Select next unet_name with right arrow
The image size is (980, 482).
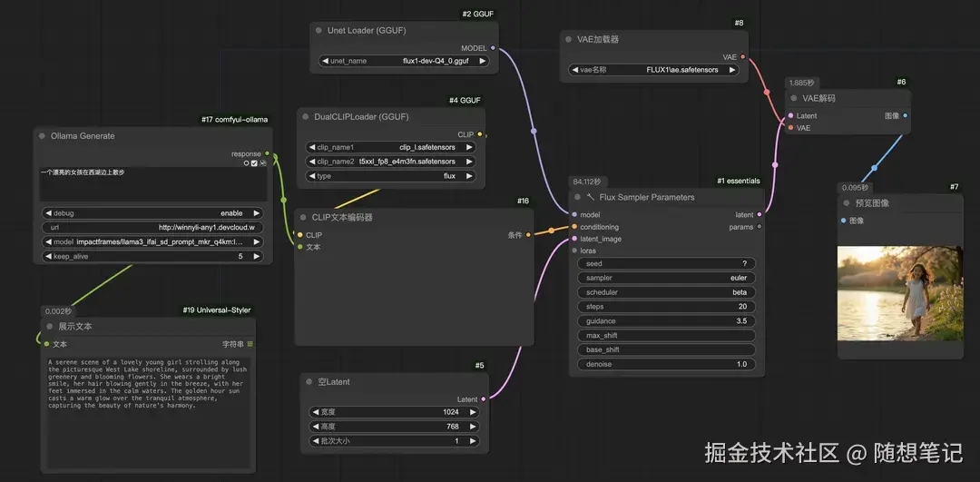(482, 61)
